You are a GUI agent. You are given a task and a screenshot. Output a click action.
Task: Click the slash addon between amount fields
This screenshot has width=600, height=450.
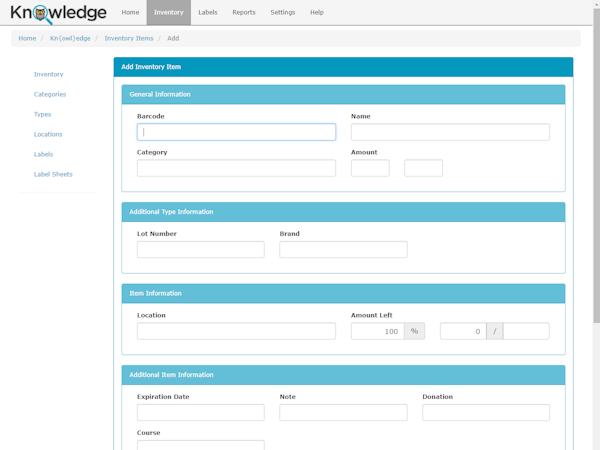click(495, 331)
